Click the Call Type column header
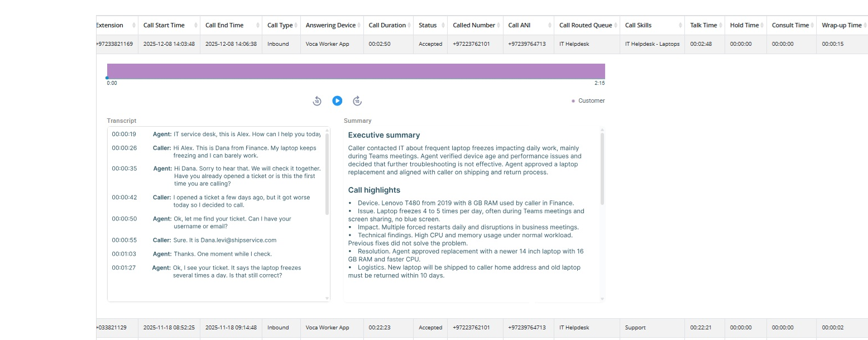 tap(280, 25)
